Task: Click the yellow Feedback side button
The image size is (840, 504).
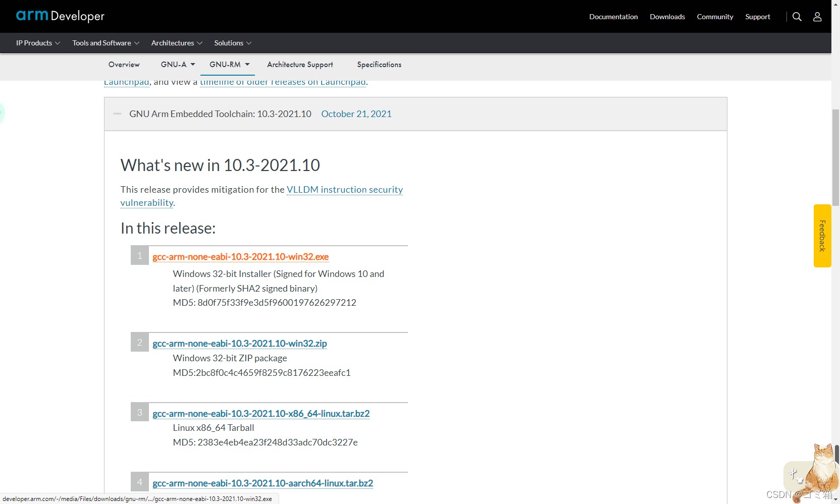Action: 822,236
